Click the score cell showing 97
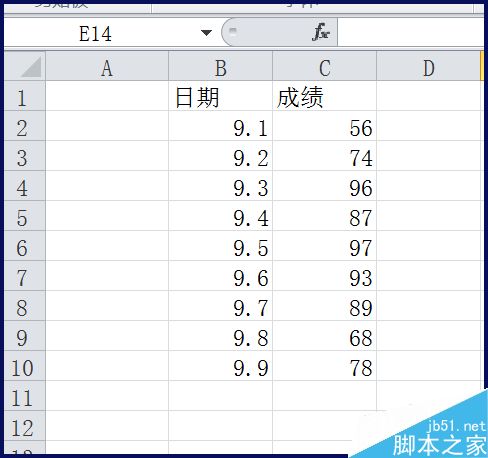This screenshot has width=488, height=458. [325, 246]
